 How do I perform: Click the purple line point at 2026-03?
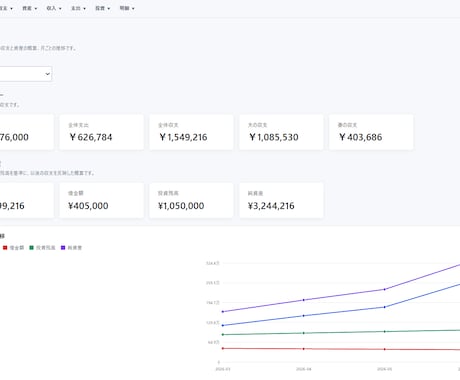click(x=223, y=312)
